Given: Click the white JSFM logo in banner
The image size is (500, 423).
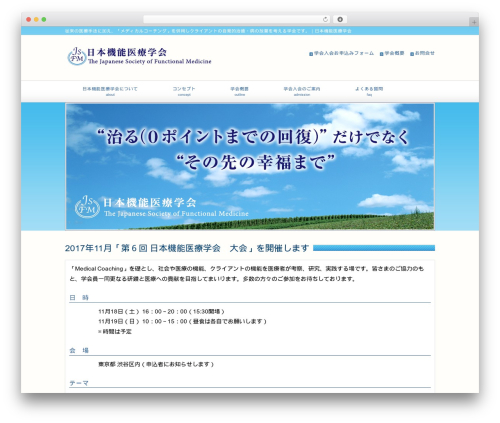Looking at the screenshot, I should click(162, 207).
